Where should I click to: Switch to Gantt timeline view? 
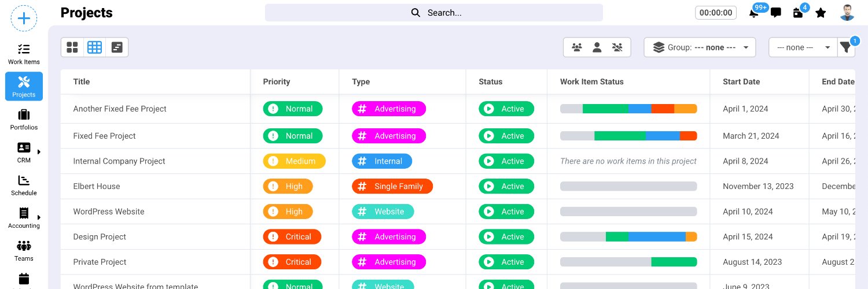[117, 47]
